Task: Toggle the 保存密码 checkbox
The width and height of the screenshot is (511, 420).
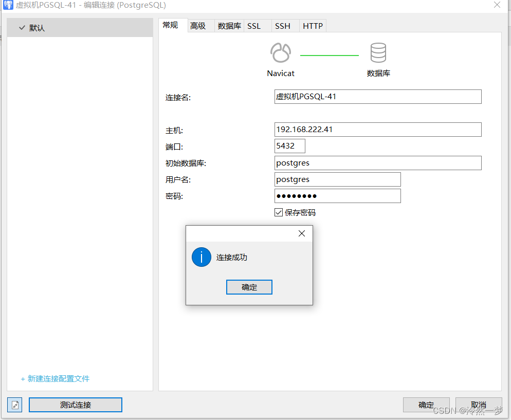Action: pos(278,212)
